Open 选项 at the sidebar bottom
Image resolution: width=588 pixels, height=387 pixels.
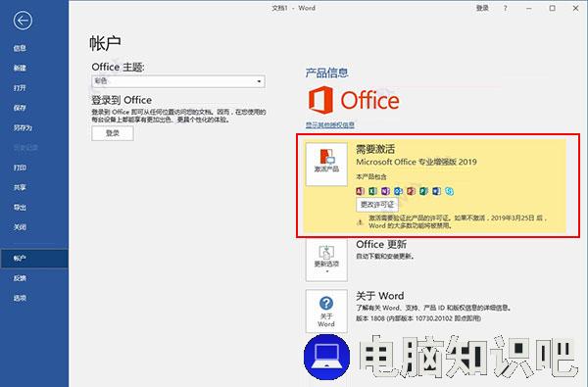pos(20,298)
